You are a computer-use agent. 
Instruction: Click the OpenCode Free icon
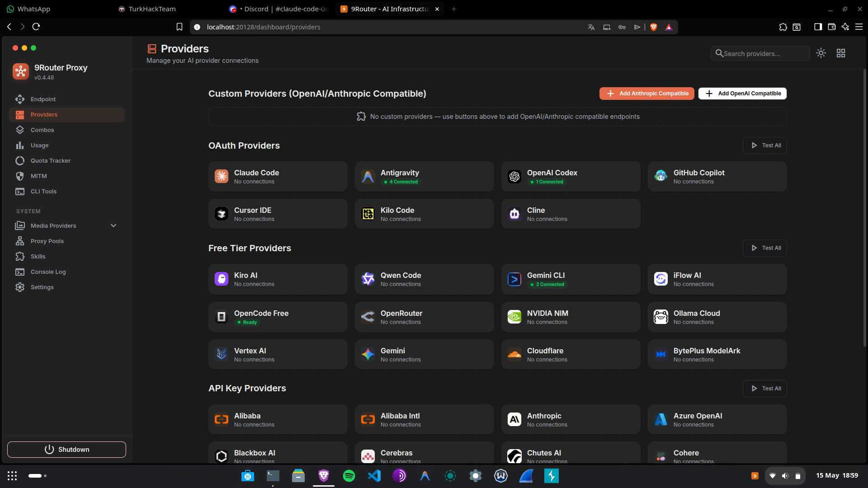(x=222, y=317)
